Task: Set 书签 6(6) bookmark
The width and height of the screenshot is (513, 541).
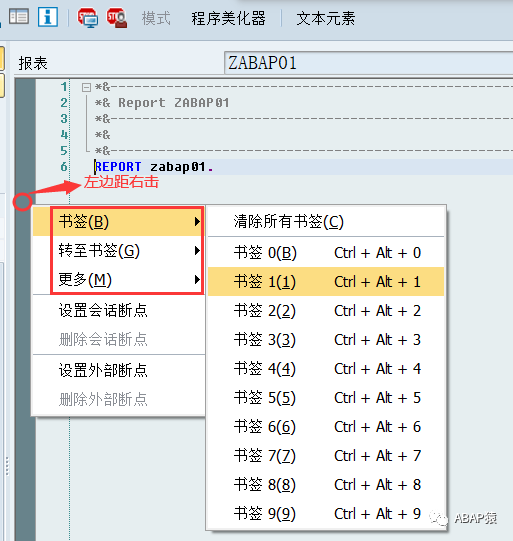Action: pos(326,426)
